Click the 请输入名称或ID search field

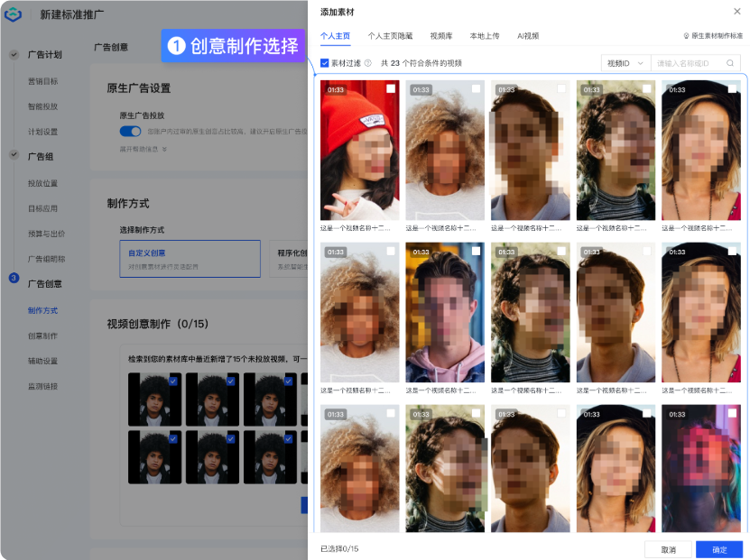(689, 63)
